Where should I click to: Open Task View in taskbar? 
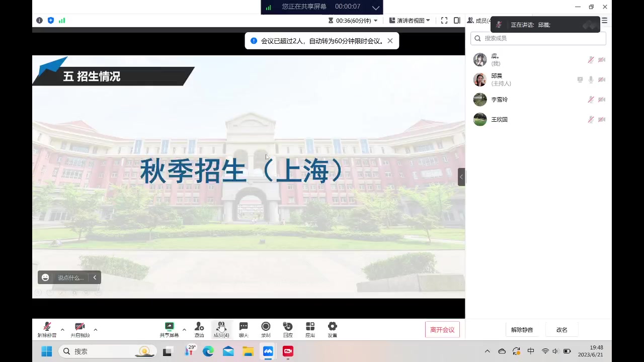click(167, 351)
